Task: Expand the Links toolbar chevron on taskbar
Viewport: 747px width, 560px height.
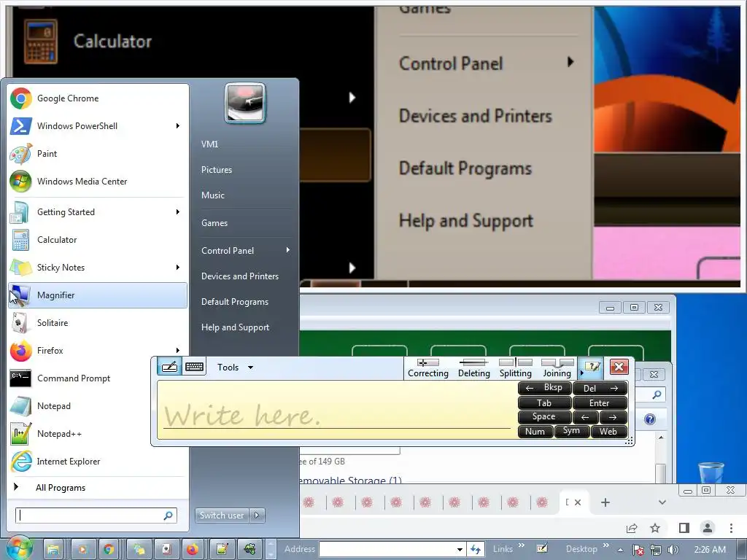Action: (x=521, y=545)
